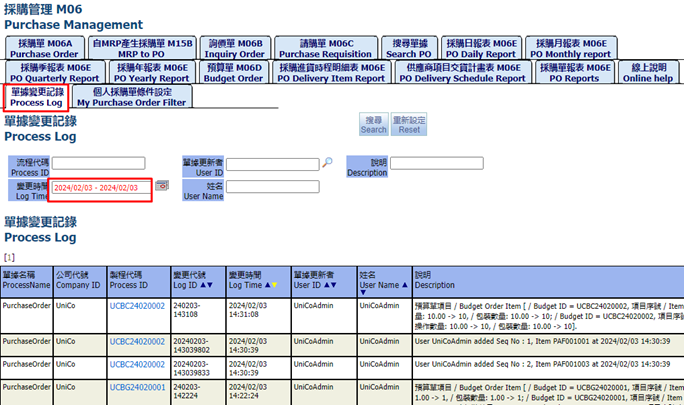
Task: Open the Log Time calendar picker icon
Action: [162, 185]
